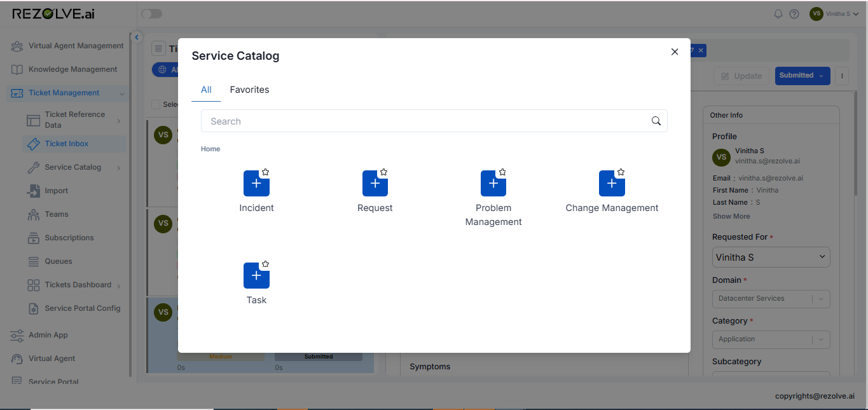Click the Tickets Dashboard grid icon
This screenshot has width=868, height=410.
[x=33, y=285]
